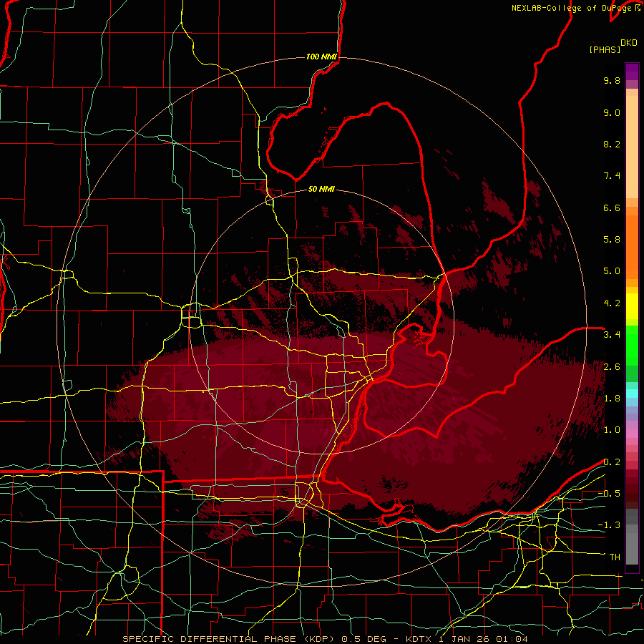Click the -0.5 value on the color scale

pos(609,494)
